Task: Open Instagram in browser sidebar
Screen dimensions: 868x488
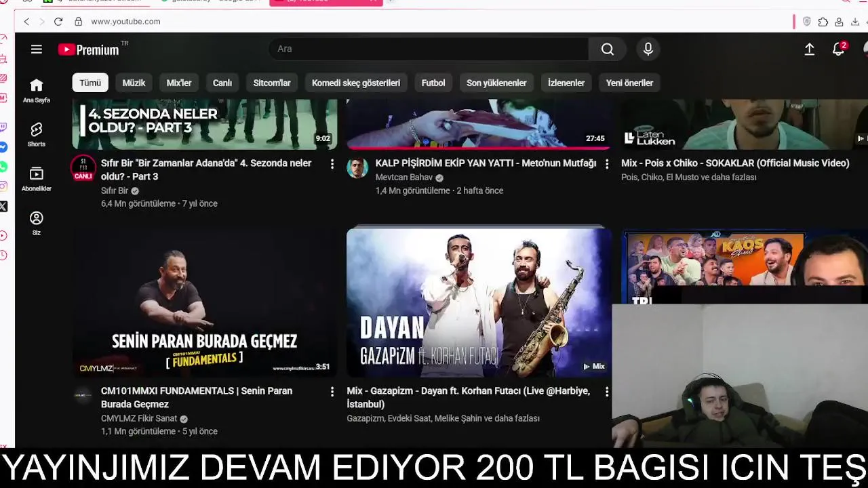Action: click(4, 186)
